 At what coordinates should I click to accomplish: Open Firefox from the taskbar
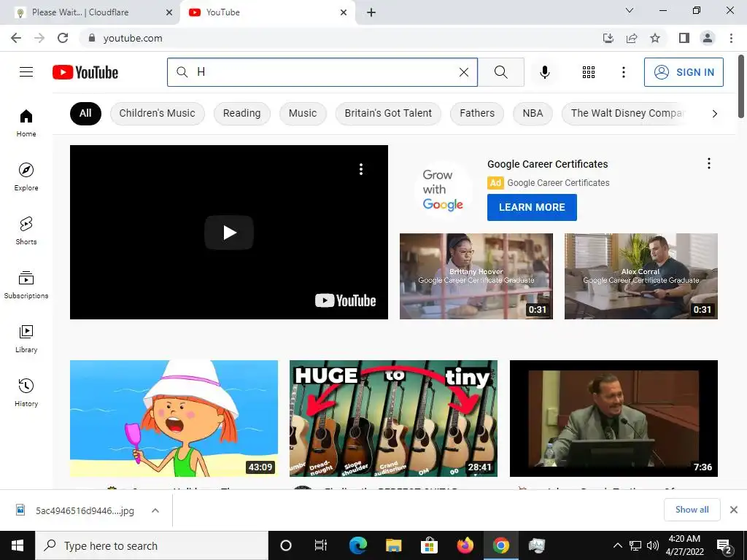click(x=465, y=545)
